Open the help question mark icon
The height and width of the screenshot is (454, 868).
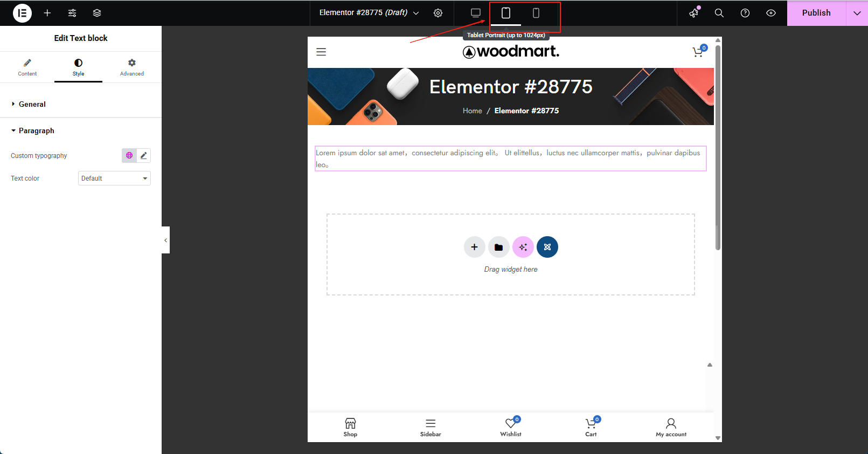tap(745, 13)
